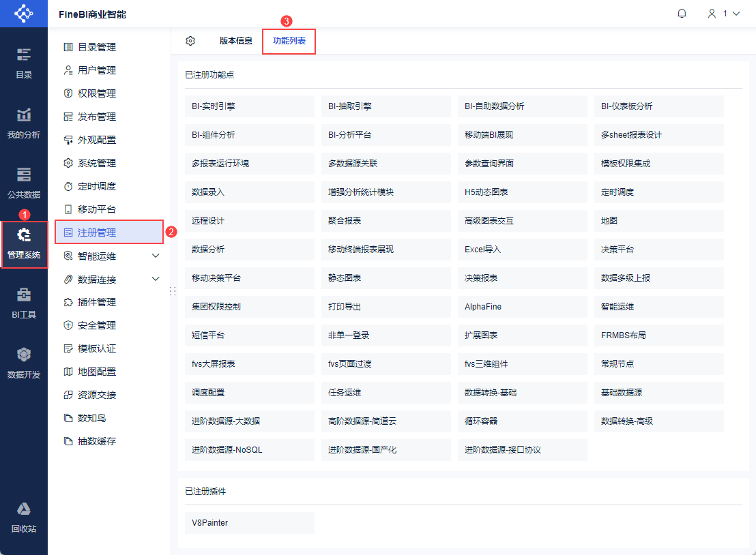Screen dimensions: 756x555
Task: Click the 系统管理 gear icon
Action: (68, 163)
